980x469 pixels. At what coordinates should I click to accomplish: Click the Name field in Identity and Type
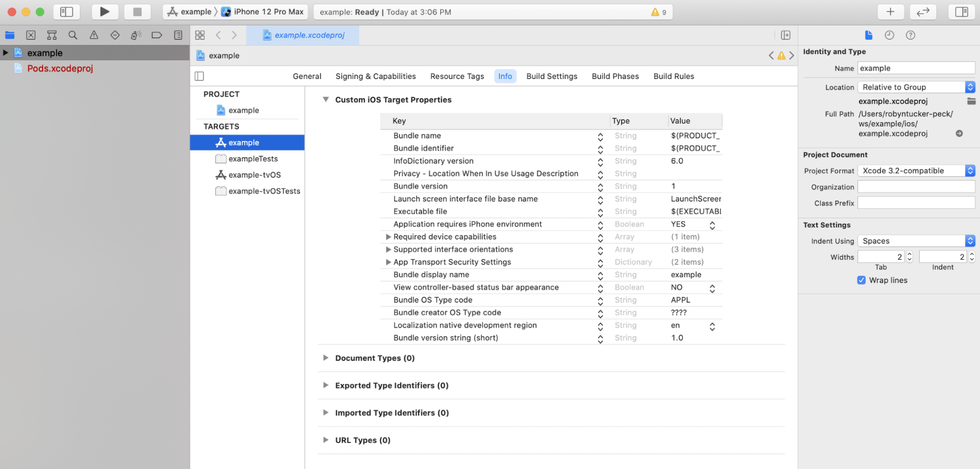tap(916, 68)
